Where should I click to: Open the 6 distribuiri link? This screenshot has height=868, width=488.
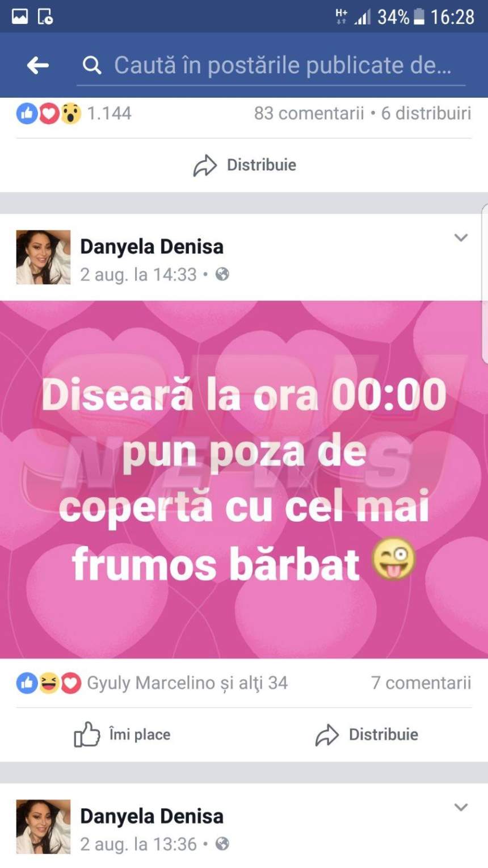(x=426, y=113)
